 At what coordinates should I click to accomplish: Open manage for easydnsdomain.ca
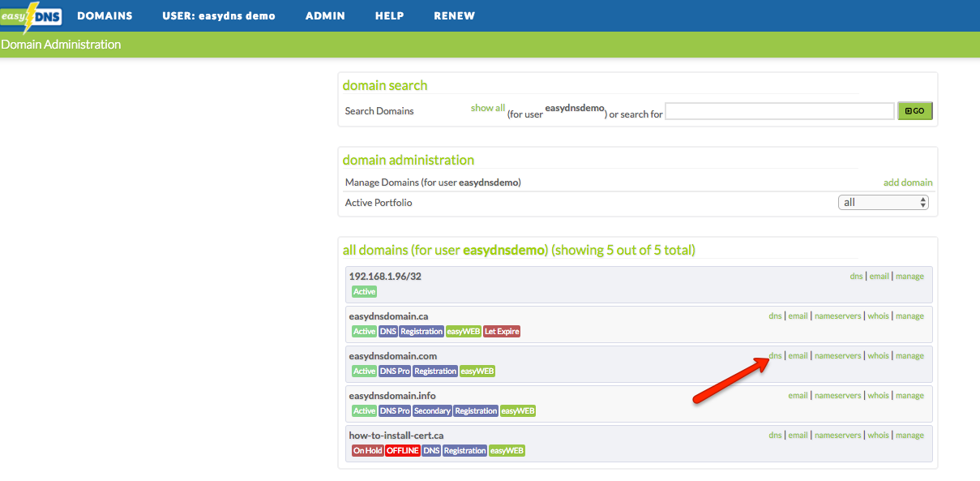[x=909, y=316]
